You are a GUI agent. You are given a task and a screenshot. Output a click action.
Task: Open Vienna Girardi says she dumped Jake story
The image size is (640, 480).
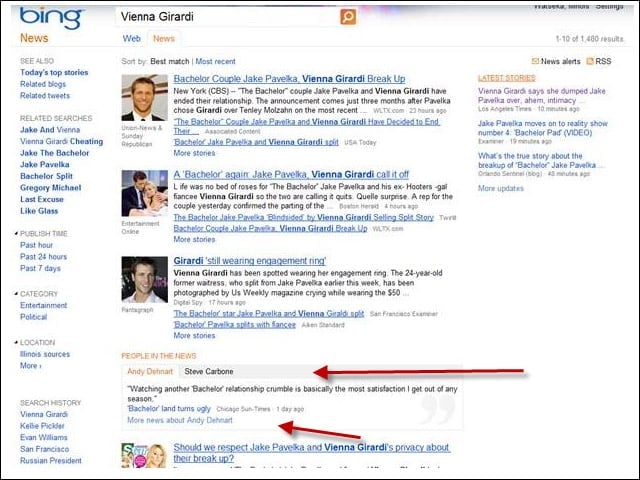tap(542, 96)
